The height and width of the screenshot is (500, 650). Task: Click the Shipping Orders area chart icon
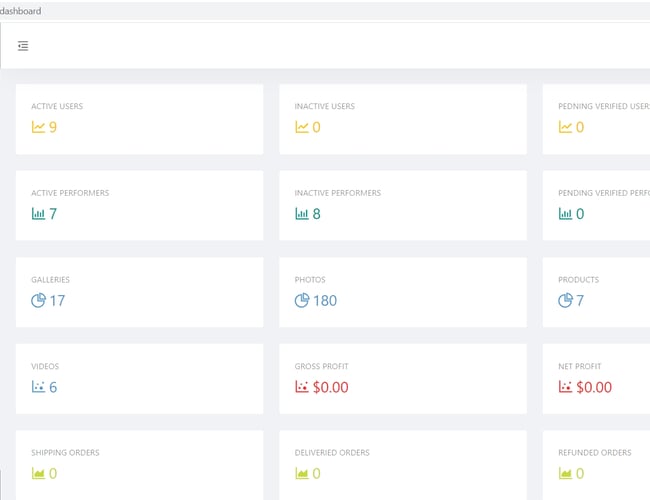[x=38, y=473]
